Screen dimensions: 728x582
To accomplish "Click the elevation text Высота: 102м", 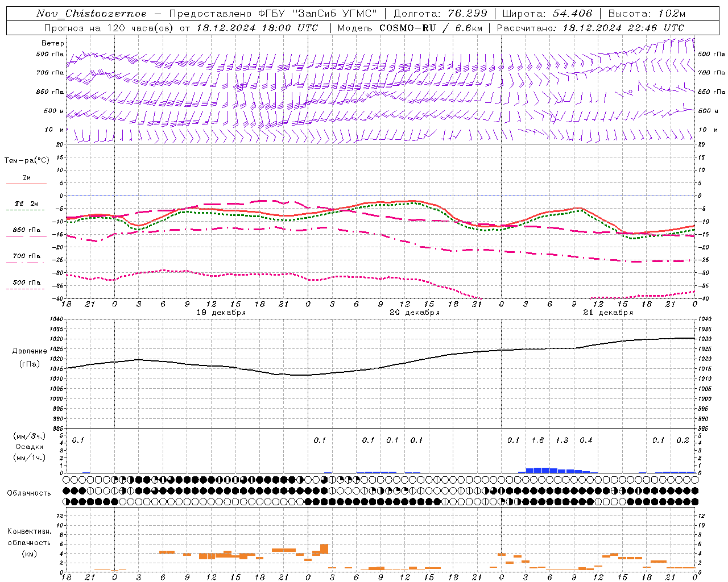I will (647, 14).
